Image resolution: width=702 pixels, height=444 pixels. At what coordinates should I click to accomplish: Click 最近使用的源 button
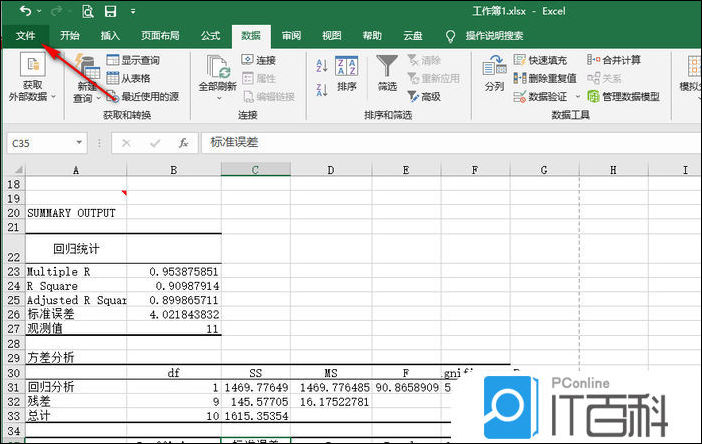pos(143,96)
